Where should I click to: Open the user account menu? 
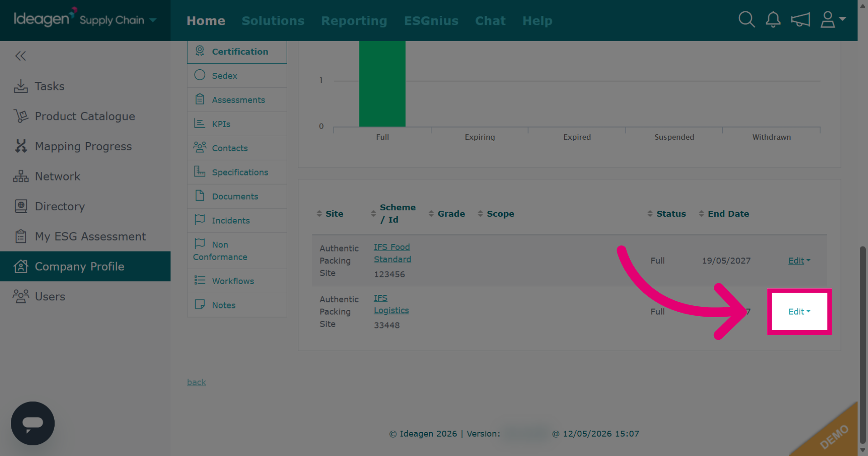click(833, 19)
